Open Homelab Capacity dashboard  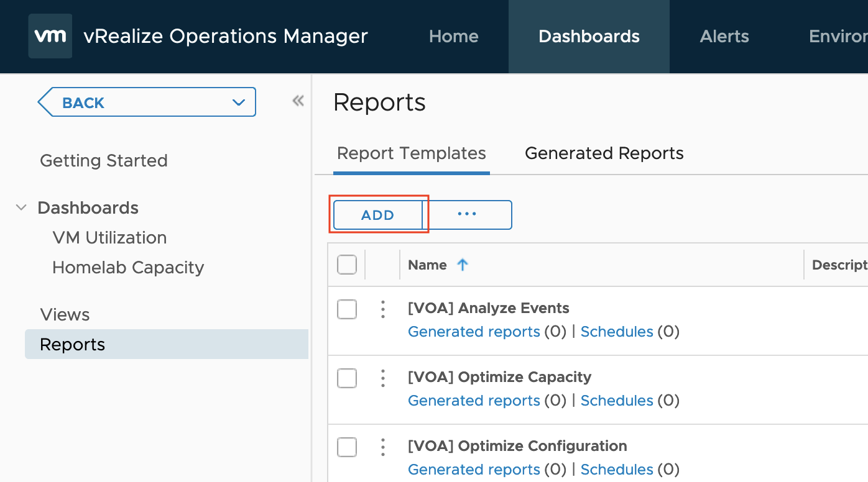(128, 268)
